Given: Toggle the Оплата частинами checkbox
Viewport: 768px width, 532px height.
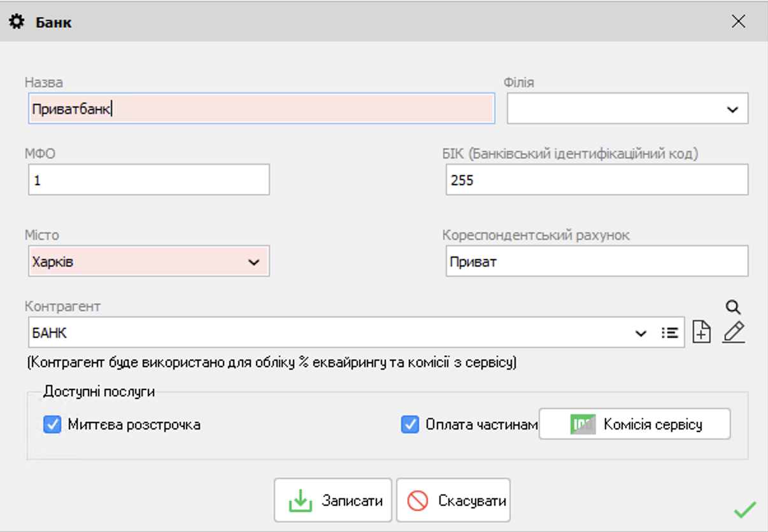Looking at the screenshot, I should pyautogui.click(x=410, y=424).
